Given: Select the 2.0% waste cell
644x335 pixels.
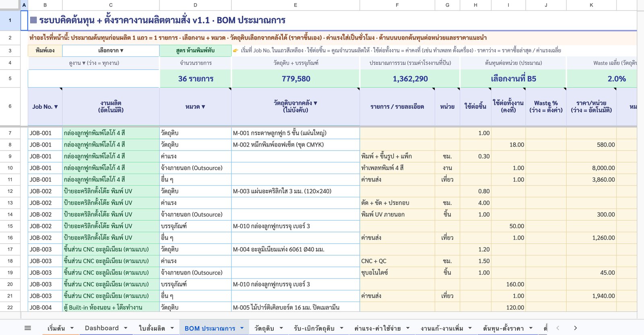Looking at the screenshot, I should tap(602, 79).
